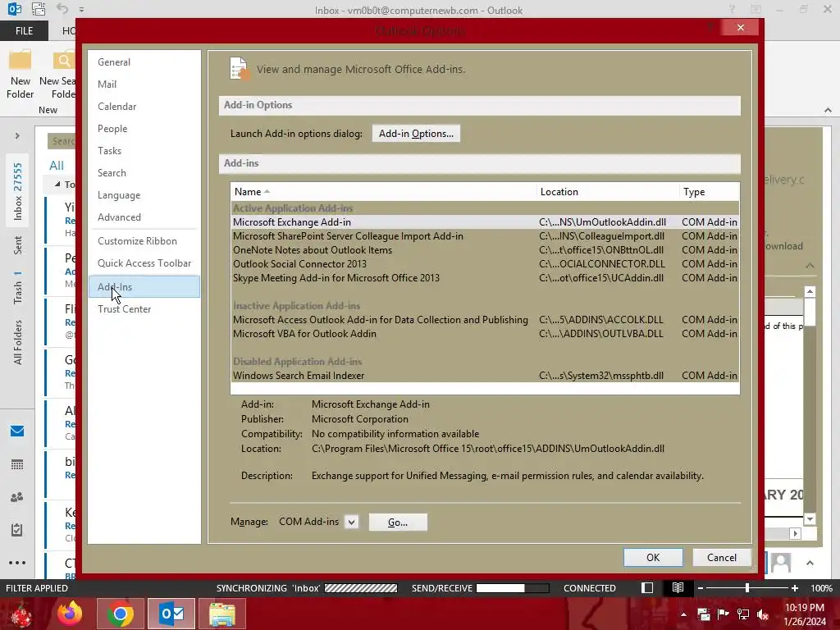
Task: Select Microsoft Exchange Add-in row
Action: tap(485, 221)
